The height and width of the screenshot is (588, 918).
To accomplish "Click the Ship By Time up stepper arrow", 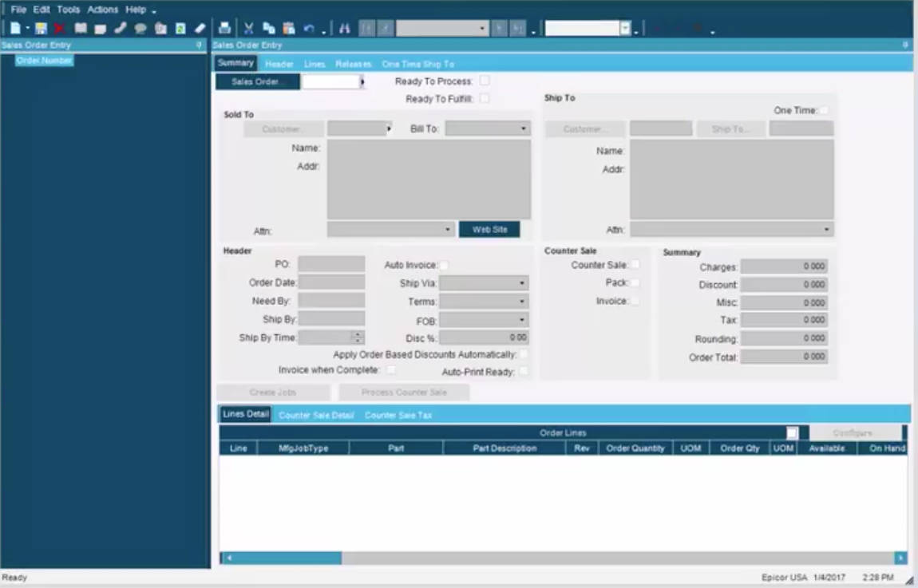I will pyautogui.click(x=358, y=333).
